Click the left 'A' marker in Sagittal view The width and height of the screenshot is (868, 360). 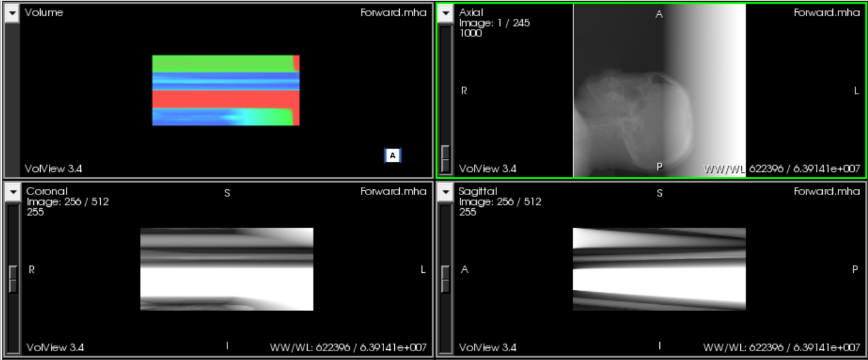click(x=464, y=270)
